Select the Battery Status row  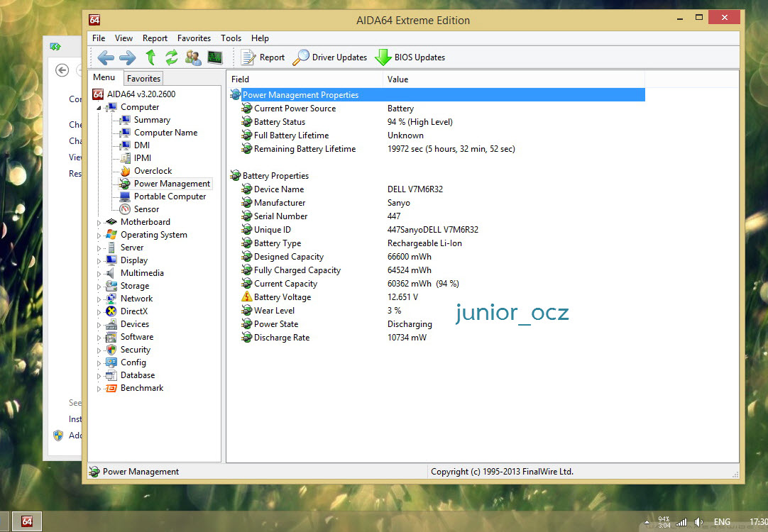[437, 122]
